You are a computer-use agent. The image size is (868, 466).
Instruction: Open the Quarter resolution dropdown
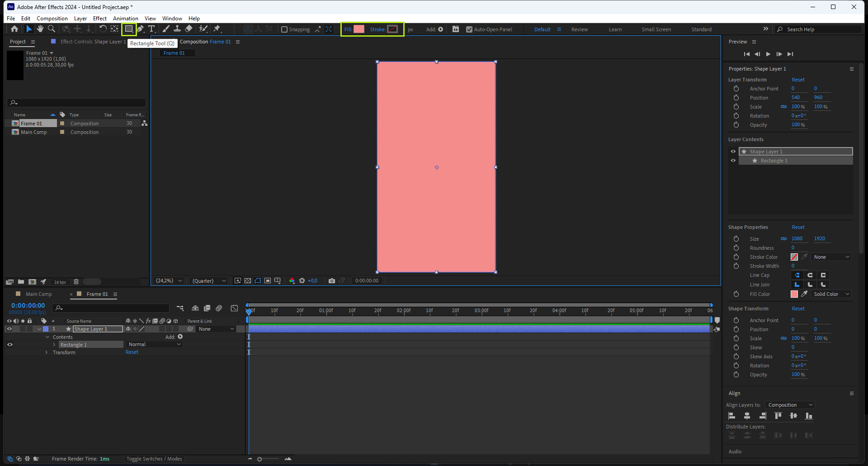[209, 281]
